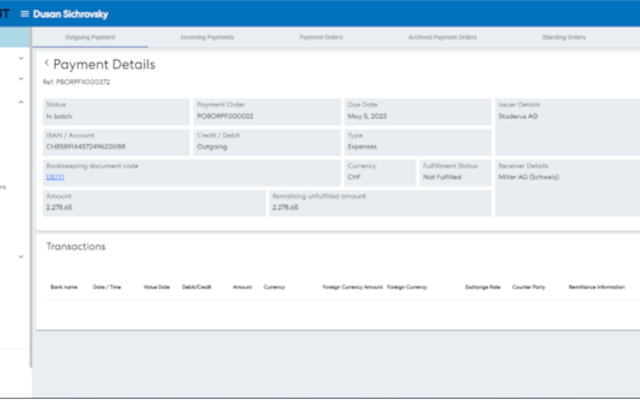
Task: Click the user name Dusan Sichrovsky in header
Action: pyautogui.click(x=71, y=14)
